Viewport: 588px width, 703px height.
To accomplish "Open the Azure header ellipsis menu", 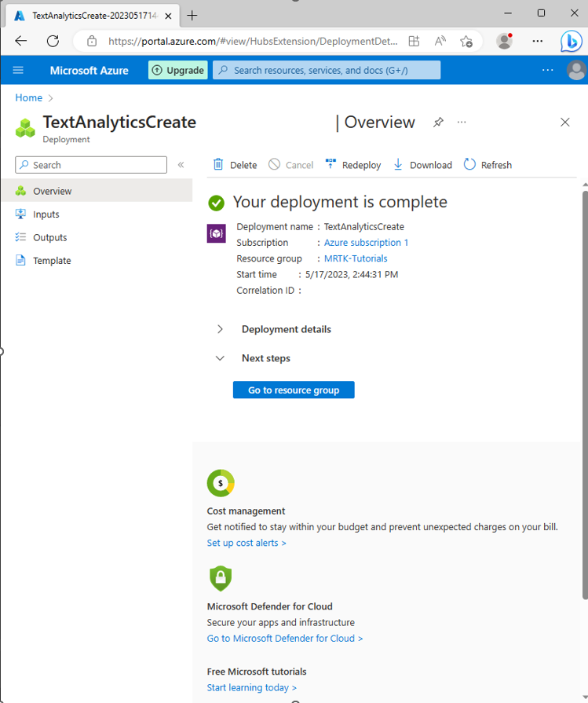I will pyautogui.click(x=547, y=70).
